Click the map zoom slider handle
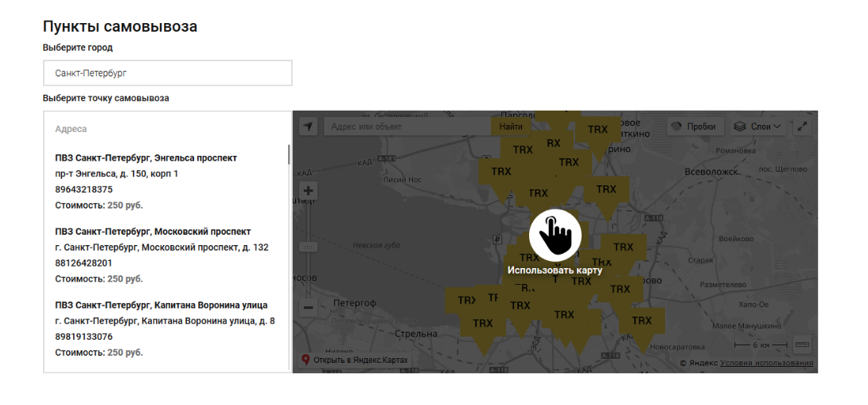This screenshot has height=405, width=868. coord(309,247)
